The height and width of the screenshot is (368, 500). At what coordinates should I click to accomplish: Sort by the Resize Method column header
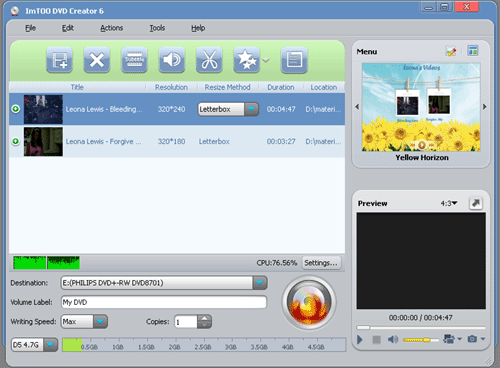point(227,87)
